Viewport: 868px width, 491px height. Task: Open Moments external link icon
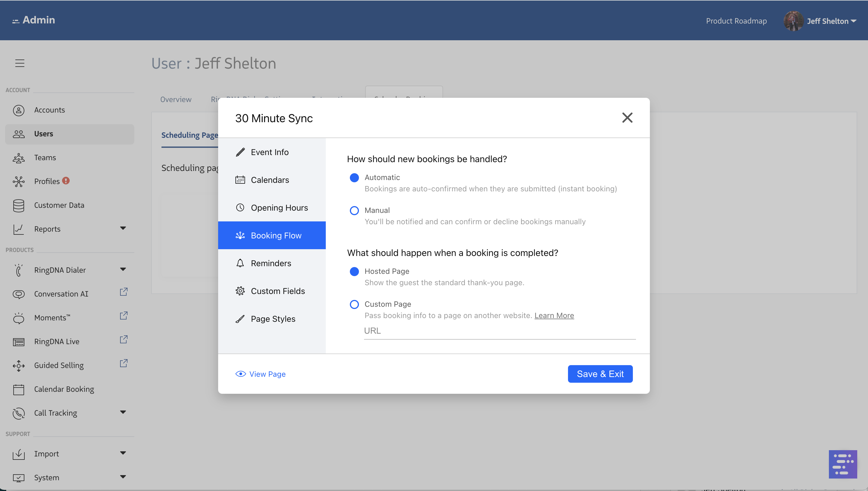click(123, 316)
